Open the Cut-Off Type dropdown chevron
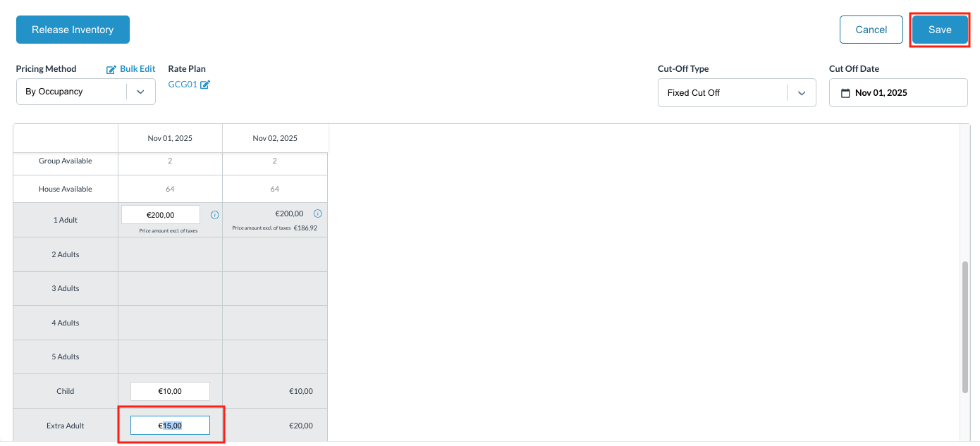This screenshot has height=446, width=980. click(802, 92)
